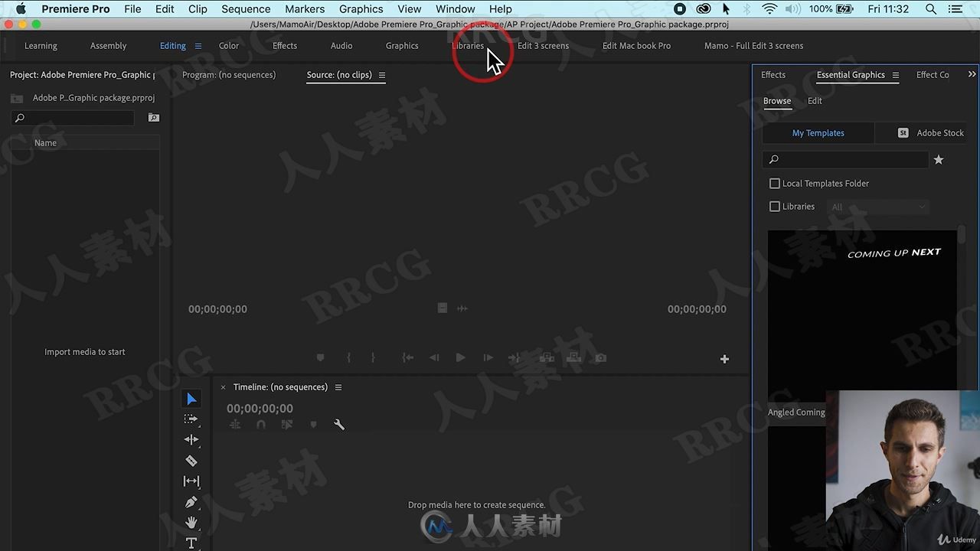Mark Out point in Source monitor
The image size is (980, 551).
373,357
